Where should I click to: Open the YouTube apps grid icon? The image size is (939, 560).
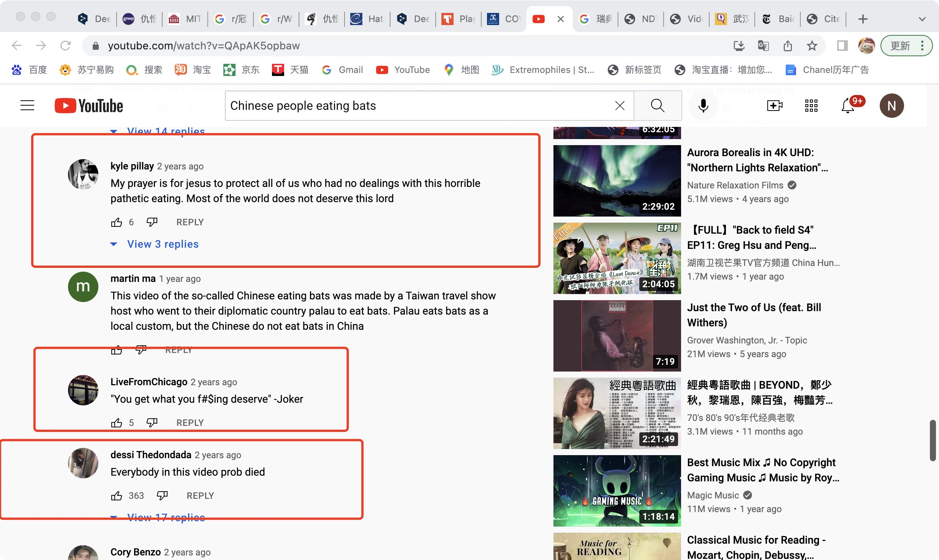811,106
